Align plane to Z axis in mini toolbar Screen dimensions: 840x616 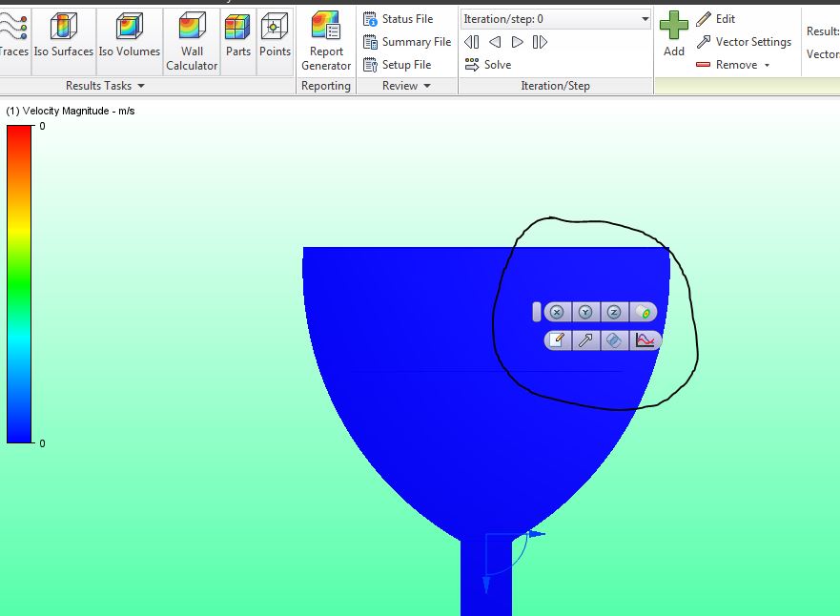pos(614,312)
